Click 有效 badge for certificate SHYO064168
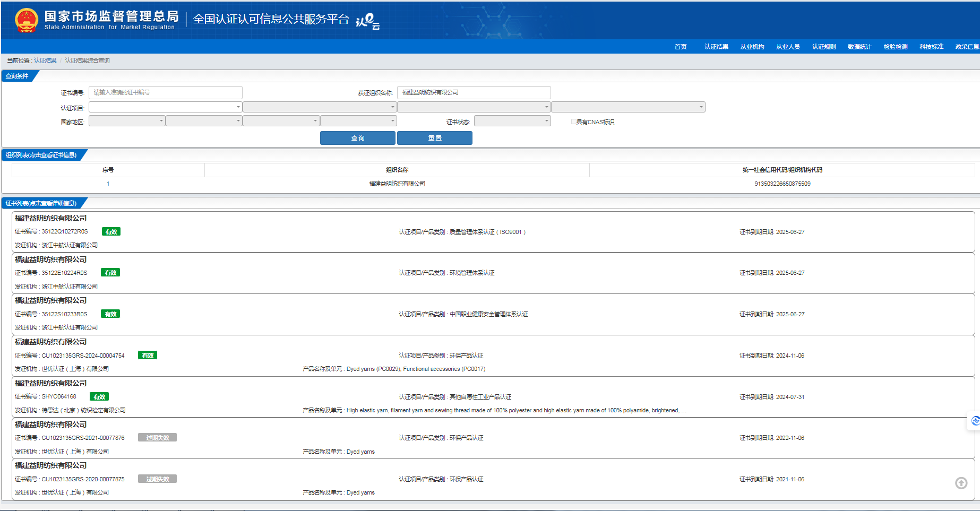This screenshot has width=980, height=511. click(99, 396)
